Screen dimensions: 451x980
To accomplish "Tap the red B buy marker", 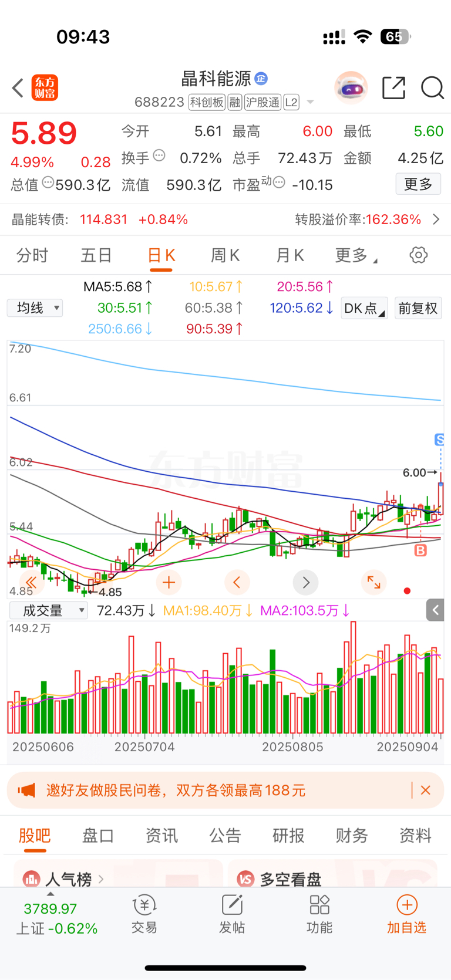I will (x=420, y=550).
